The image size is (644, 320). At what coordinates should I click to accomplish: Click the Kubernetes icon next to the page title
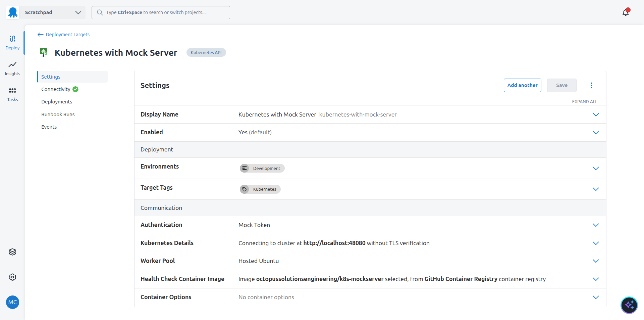point(44,52)
